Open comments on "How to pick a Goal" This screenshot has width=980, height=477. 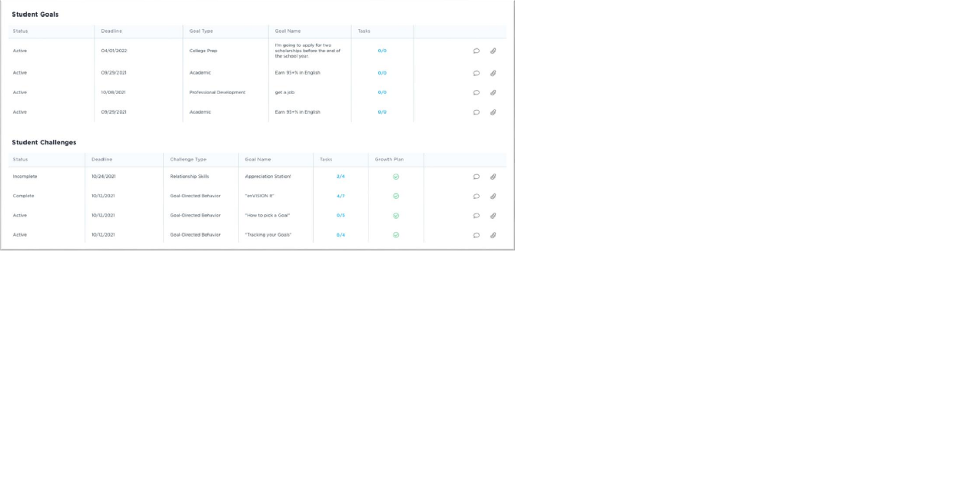(x=476, y=216)
